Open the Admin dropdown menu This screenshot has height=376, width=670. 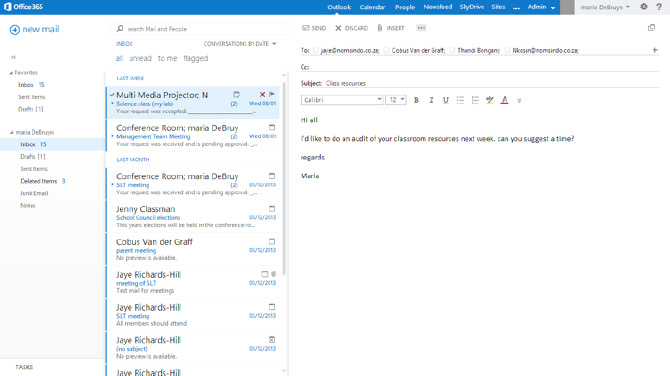[541, 7]
